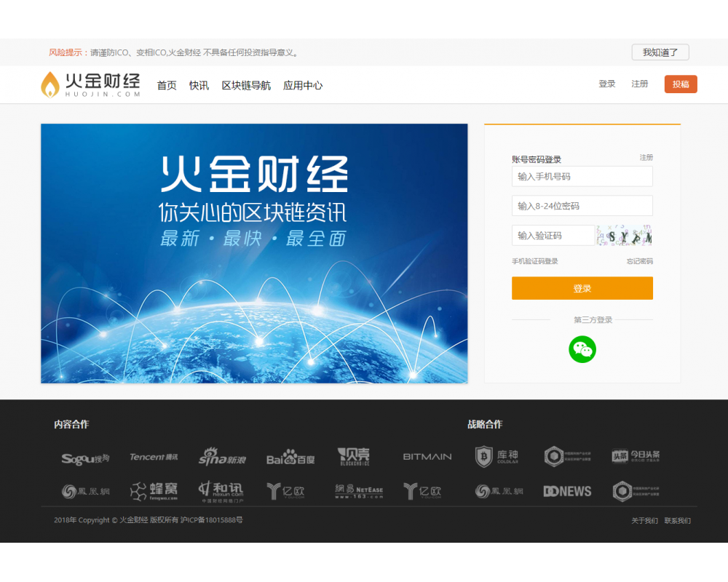Open the Sina 新浪 partner logo
728x582 pixels.
(222, 457)
